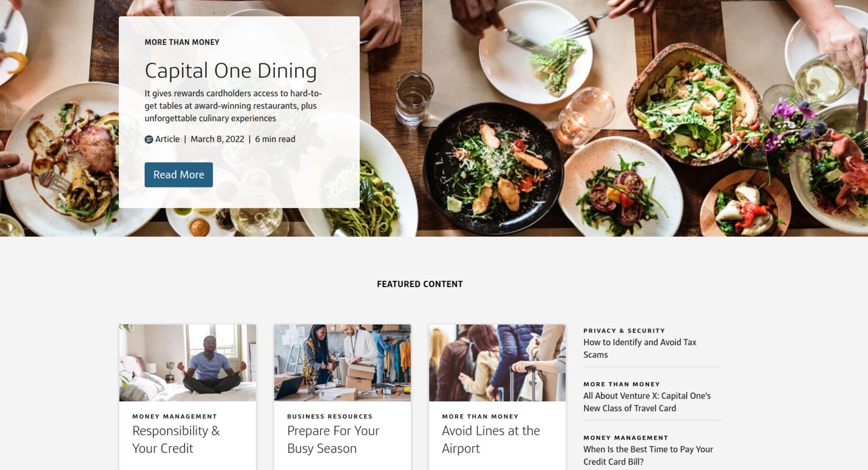Select MONEY MANAGEMENT label above credit card bill
868x470 pixels.
point(626,438)
